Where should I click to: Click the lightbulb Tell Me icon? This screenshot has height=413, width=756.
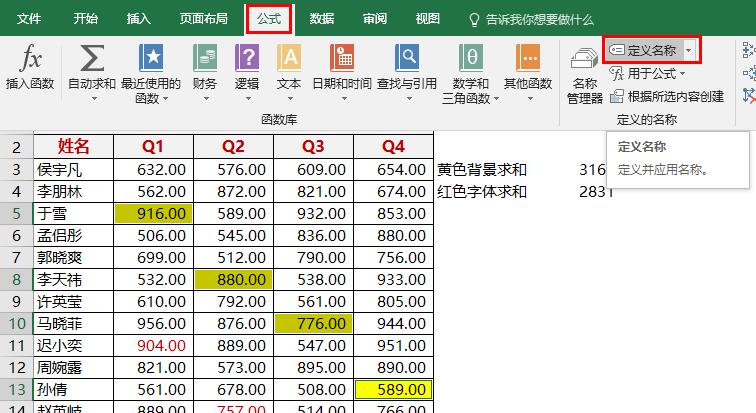tap(474, 20)
